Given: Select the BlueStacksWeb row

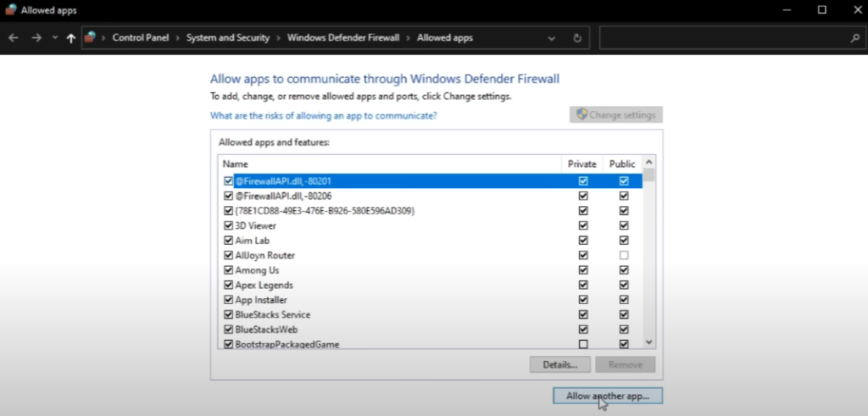Looking at the screenshot, I should tap(431, 329).
